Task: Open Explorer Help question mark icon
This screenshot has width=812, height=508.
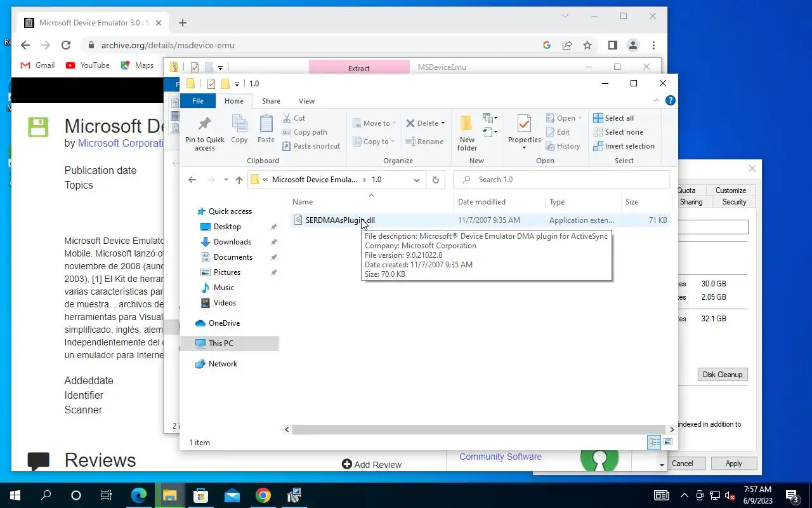Action: 671,100
